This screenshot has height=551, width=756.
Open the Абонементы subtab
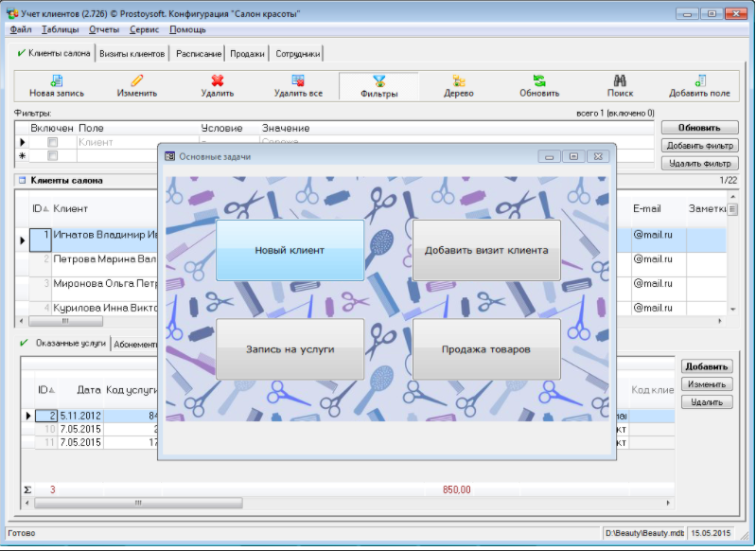click(135, 345)
